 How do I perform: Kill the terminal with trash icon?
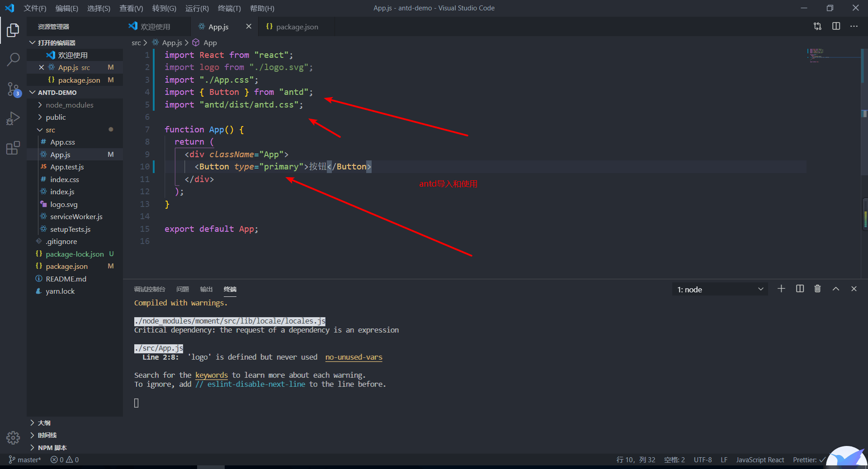(x=817, y=289)
